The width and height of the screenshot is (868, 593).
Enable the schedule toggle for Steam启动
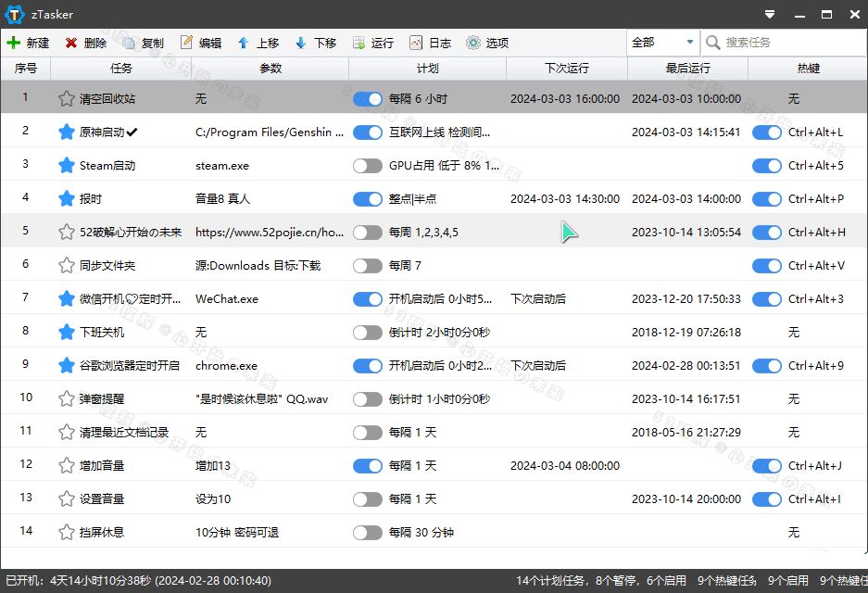coord(367,165)
